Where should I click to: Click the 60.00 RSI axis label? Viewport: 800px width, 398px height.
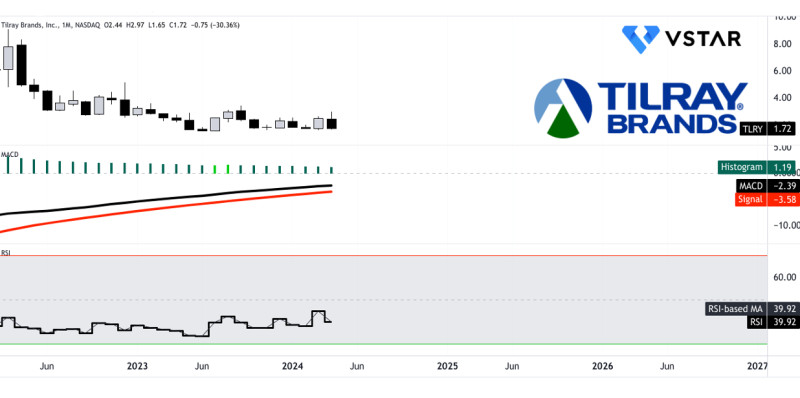pyautogui.click(x=784, y=278)
